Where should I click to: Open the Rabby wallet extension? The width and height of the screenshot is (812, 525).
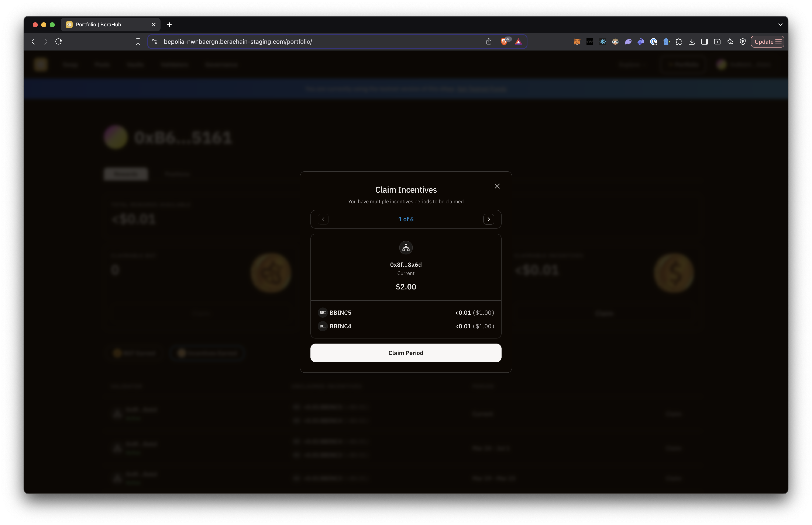tap(640, 42)
